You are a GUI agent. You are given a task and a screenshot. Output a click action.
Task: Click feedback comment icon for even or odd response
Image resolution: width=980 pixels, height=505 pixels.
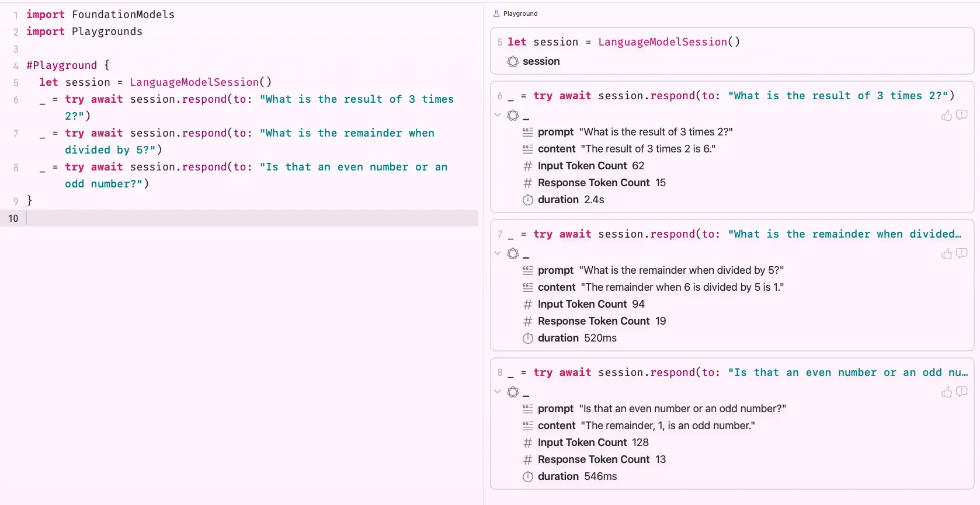coord(962,392)
